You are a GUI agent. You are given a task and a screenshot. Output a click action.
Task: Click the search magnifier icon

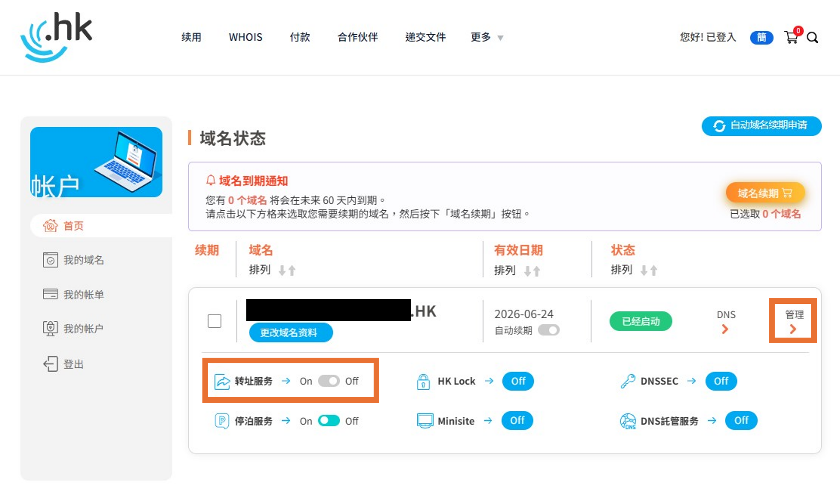point(812,38)
